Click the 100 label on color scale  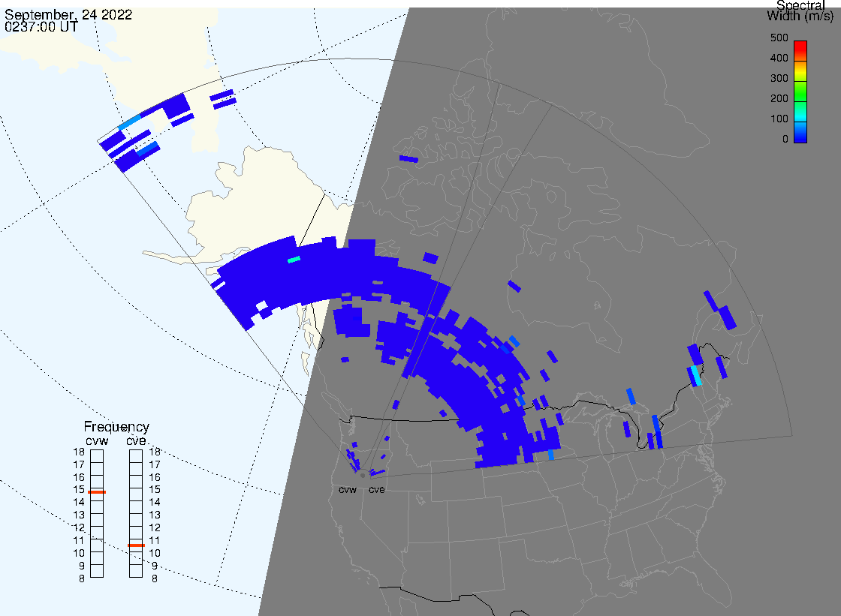pos(779,119)
